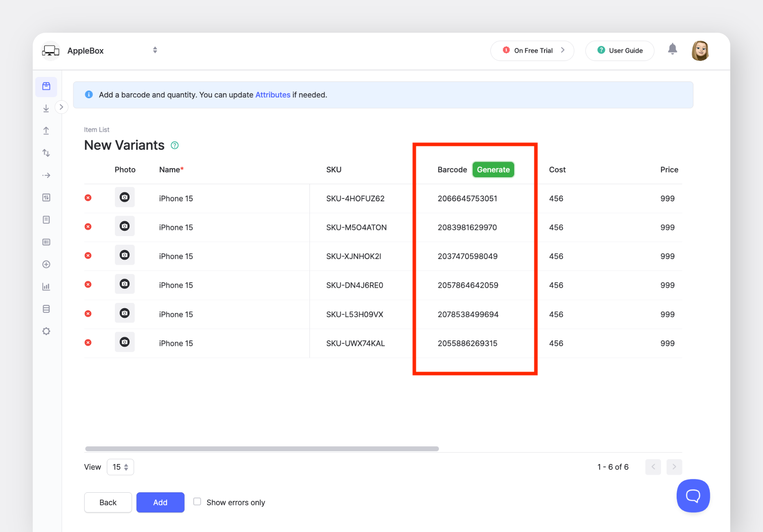Viewport: 763px width, 532px height.
Task: Open the User Guide menu
Action: [619, 50]
